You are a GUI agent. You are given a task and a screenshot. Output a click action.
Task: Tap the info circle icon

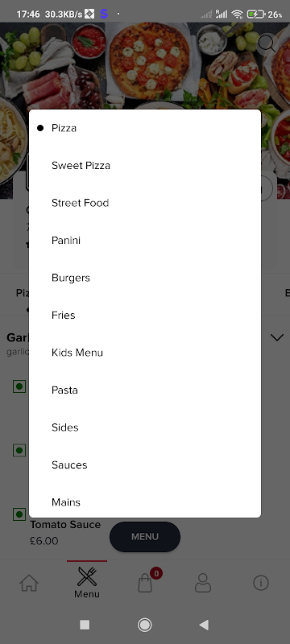pyautogui.click(x=261, y=583)
